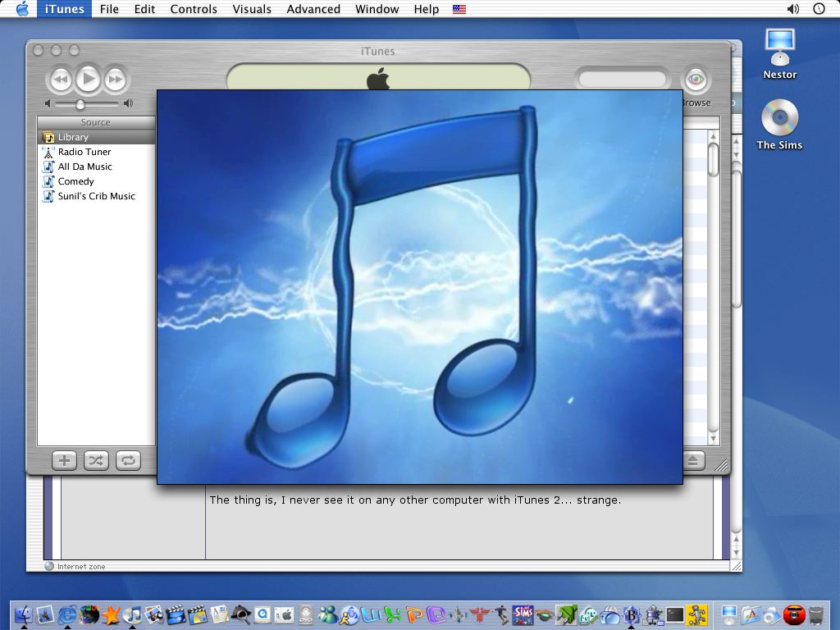Add a new playlist with the plus button
This screenshot has height=630, width=840.
[64, 461]
